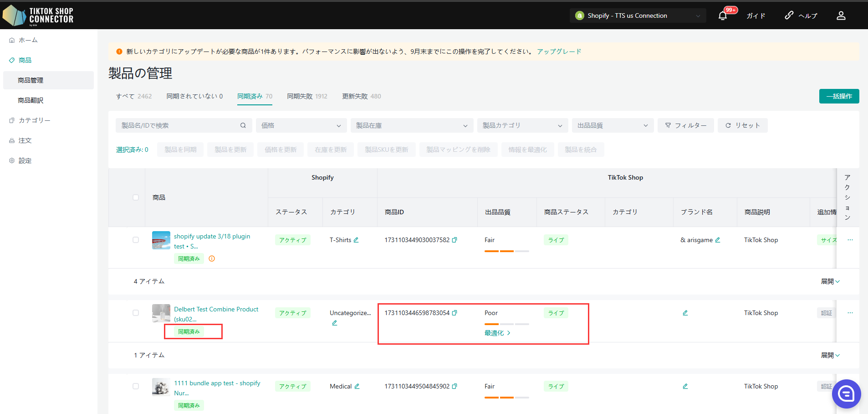This screenshot has width=868, height=414.
Task: Open 注文 in sidebar
Action: [x=25, y=140]
